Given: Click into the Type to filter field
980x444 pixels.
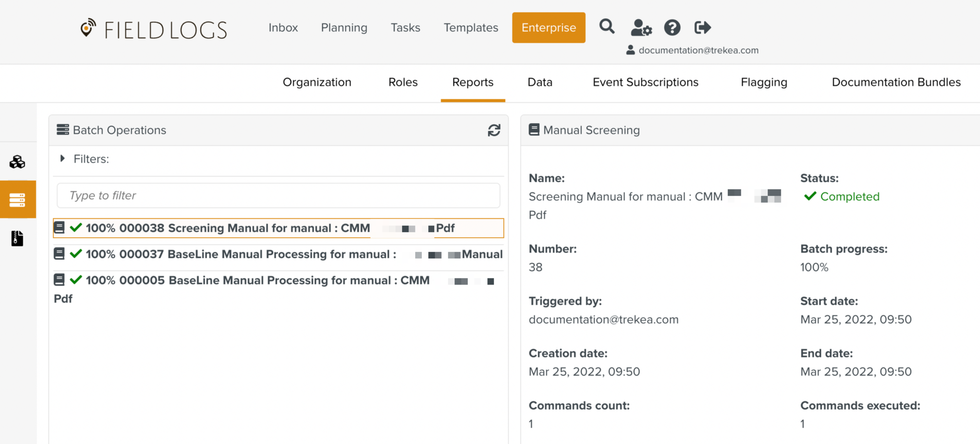Looking at the screenshot, I should (x=278, y=195).
